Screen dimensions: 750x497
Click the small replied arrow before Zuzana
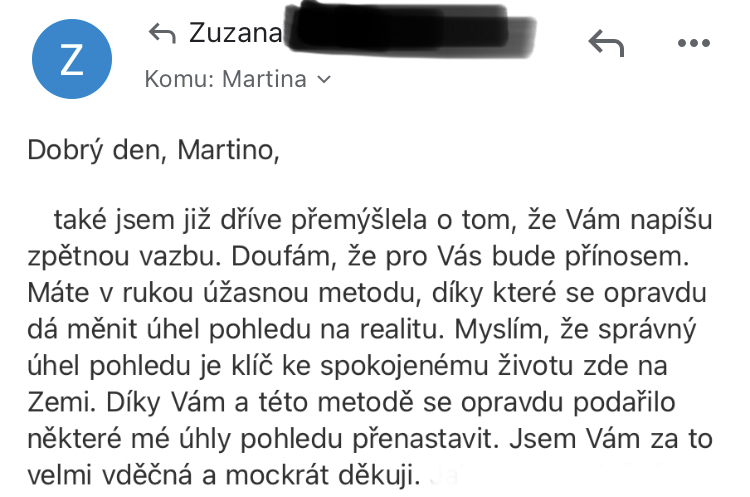point(162,33)
